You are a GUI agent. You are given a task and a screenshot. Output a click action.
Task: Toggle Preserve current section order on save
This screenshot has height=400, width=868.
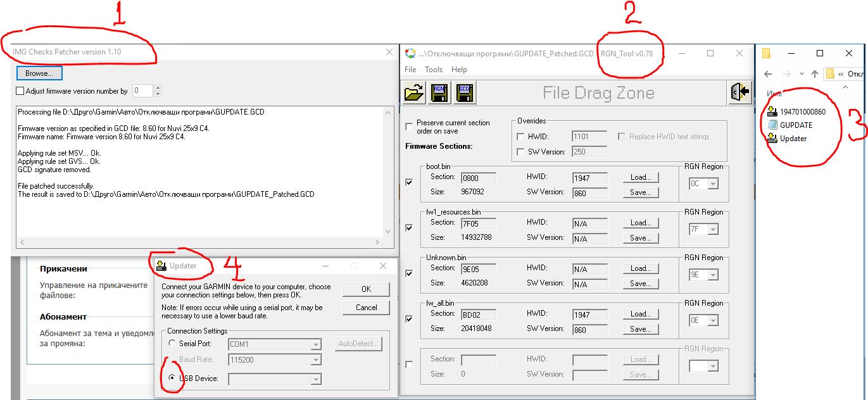pos(409,127)
